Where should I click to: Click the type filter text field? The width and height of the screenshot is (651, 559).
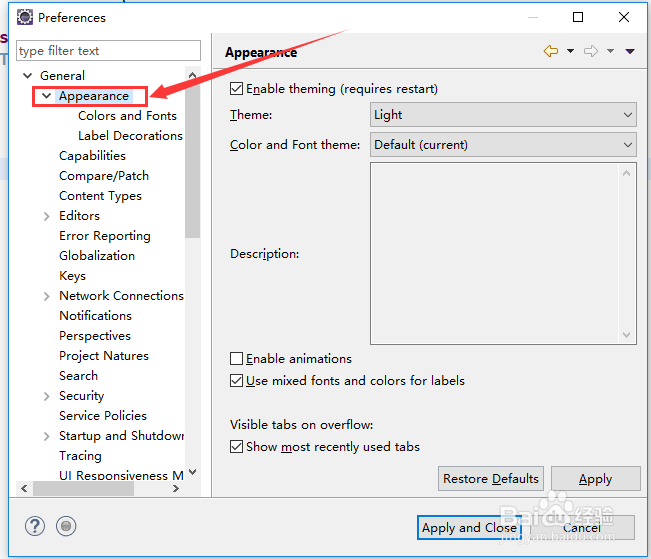[x=108, y=51]
